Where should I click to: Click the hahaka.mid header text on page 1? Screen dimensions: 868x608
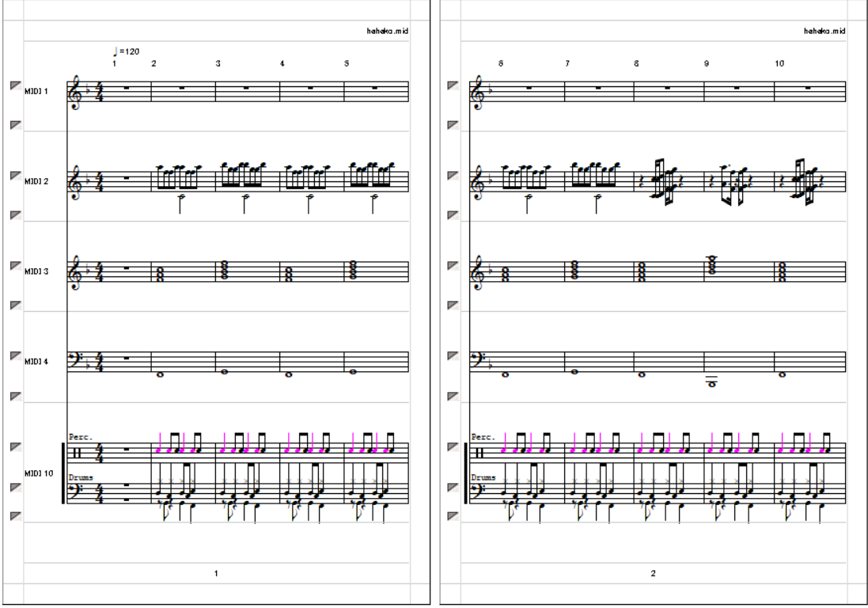click(x=387, y=31)
